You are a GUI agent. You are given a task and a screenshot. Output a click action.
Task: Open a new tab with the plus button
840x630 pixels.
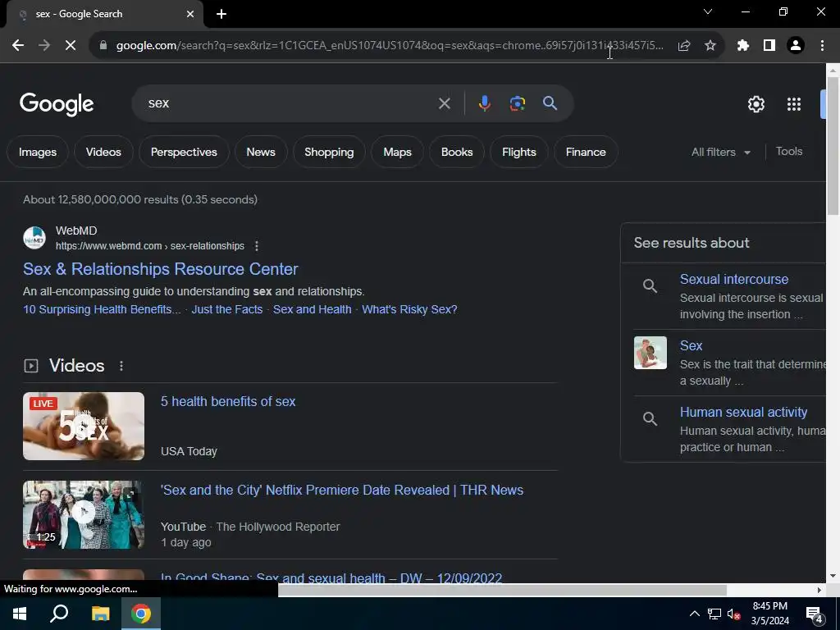[221, 14]
